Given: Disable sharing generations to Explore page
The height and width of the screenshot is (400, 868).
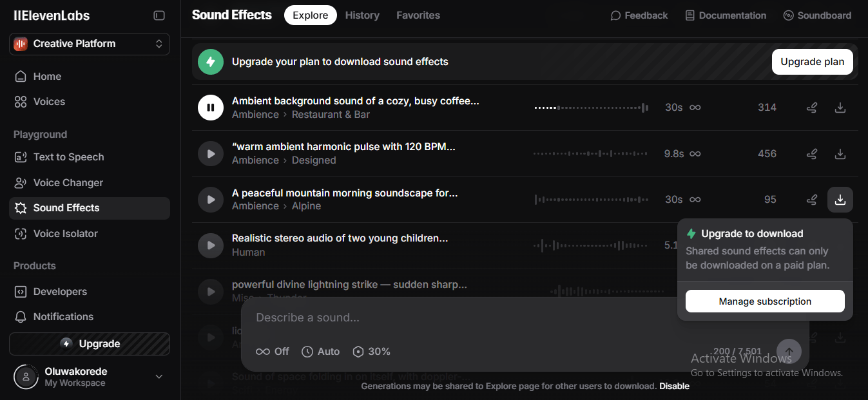Looking at the screenshot, I should click(x=674, y=386).
